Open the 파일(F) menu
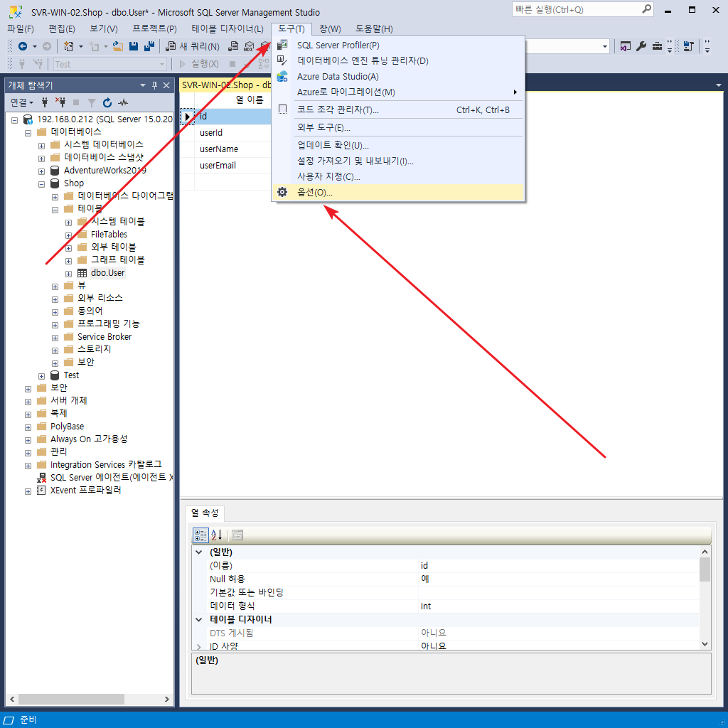This screenshot has height=728, width=728. click(x=21, y=28)
